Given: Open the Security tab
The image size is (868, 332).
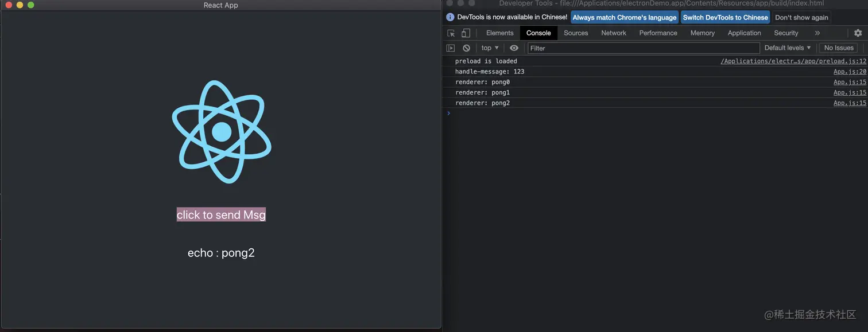Looking at the screenshot, I should 786,33.
